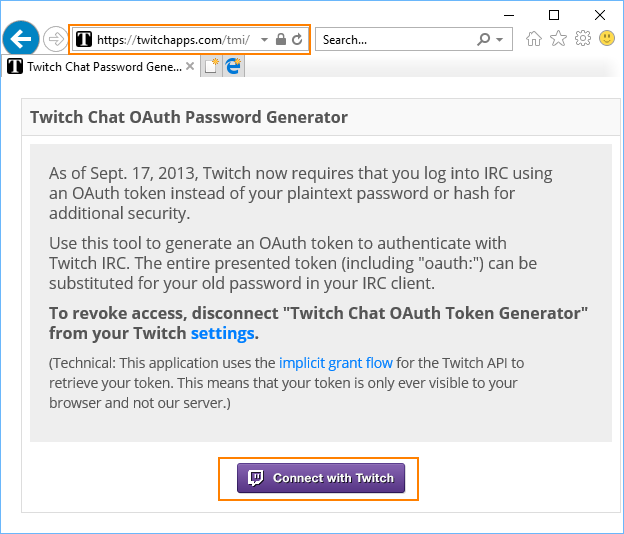Select the Twitch Chat Password Generator tab
The height and width of the screenshot is (534, 624).
coord(101,66)
